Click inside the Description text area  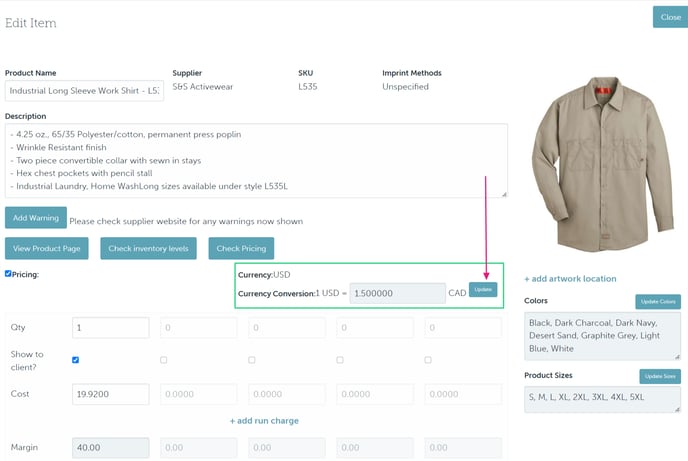255,160
